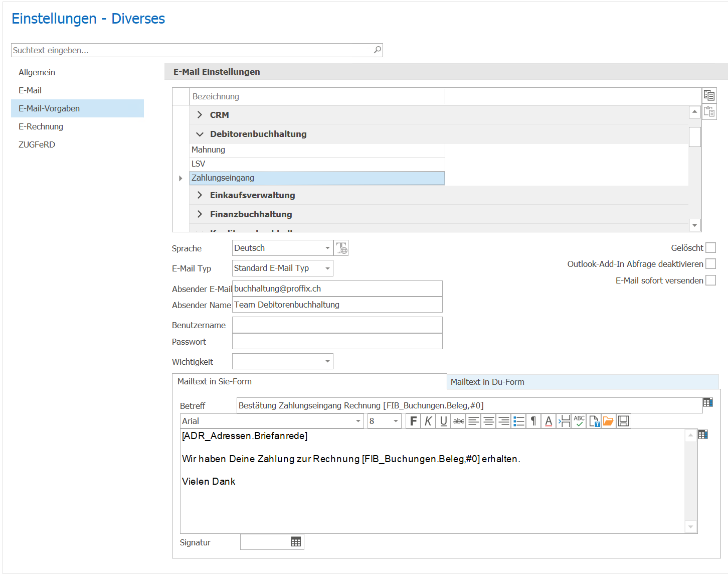Expand the CRM group
728x576 pixels.
[x=200, y=115]
